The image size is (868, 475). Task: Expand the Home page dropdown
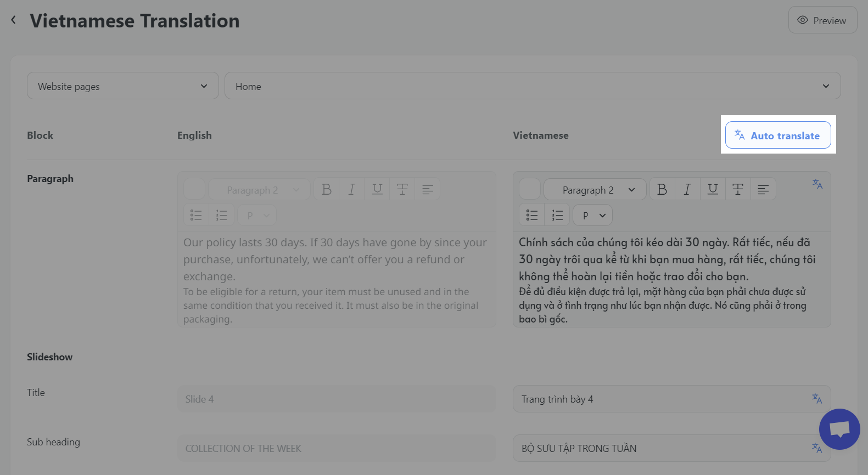[532, 86]
